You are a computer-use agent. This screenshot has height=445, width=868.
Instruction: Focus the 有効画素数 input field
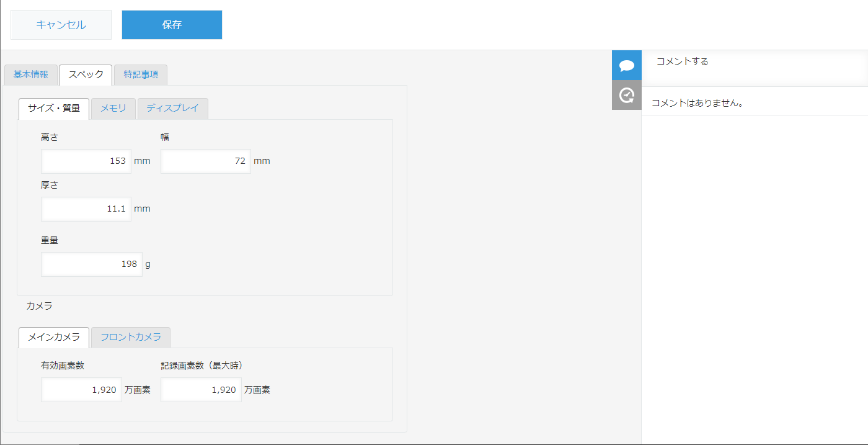click(x=81, y=390)
